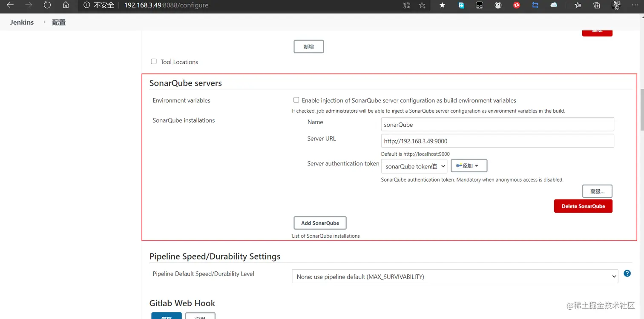This screenshot has height=319, width=644.
Task: Click 'Pipeline Default Speed/Durability Level' label
Action: (204, 273)
